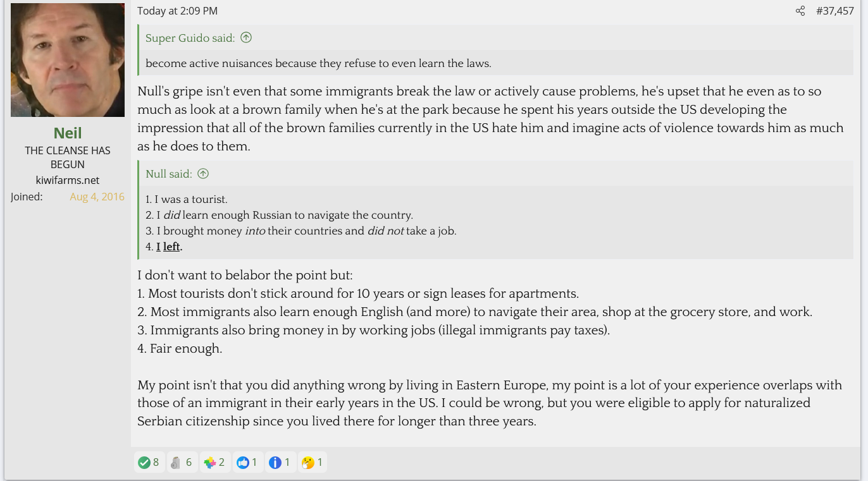Click the Aug 4, 2016 join date
868x481 pixels.
(x=97, y=197)
